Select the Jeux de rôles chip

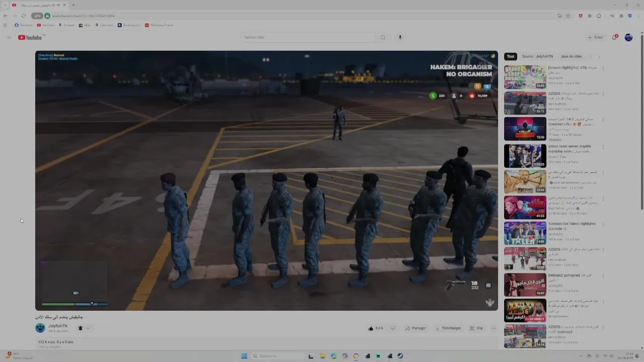tap(571, 56)
